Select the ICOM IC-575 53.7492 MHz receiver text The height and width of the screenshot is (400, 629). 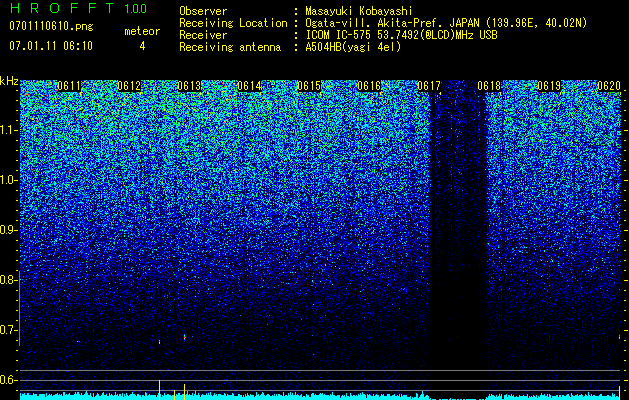pos(401,35)
